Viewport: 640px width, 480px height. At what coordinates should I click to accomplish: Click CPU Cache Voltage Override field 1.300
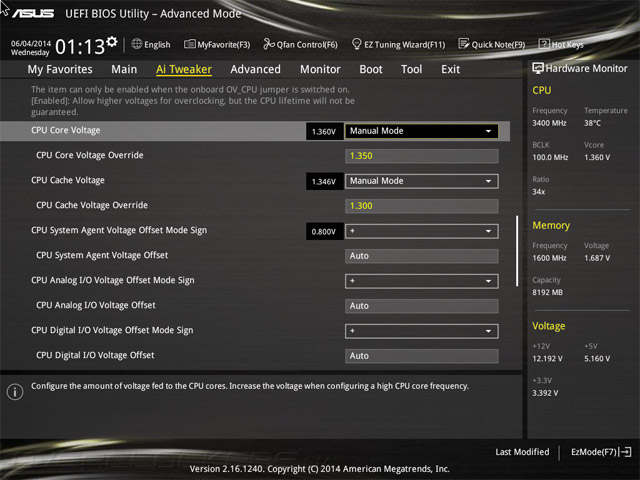422,206
